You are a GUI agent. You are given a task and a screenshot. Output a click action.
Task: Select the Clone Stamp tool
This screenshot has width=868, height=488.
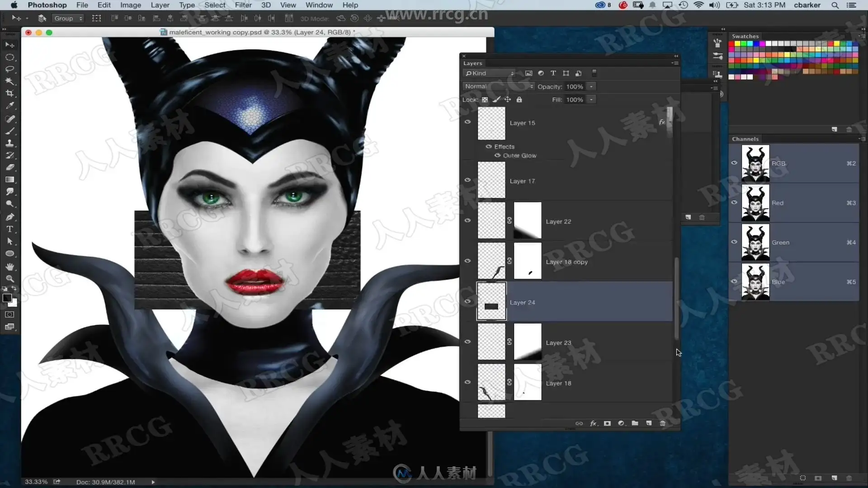click(x=10, y=143)
